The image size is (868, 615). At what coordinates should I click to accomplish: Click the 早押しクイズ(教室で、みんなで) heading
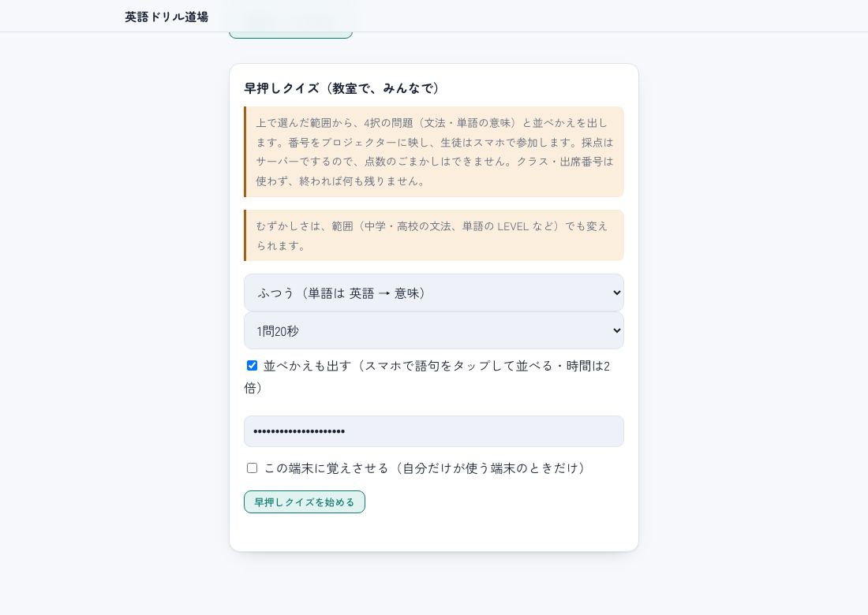(342, 88)
